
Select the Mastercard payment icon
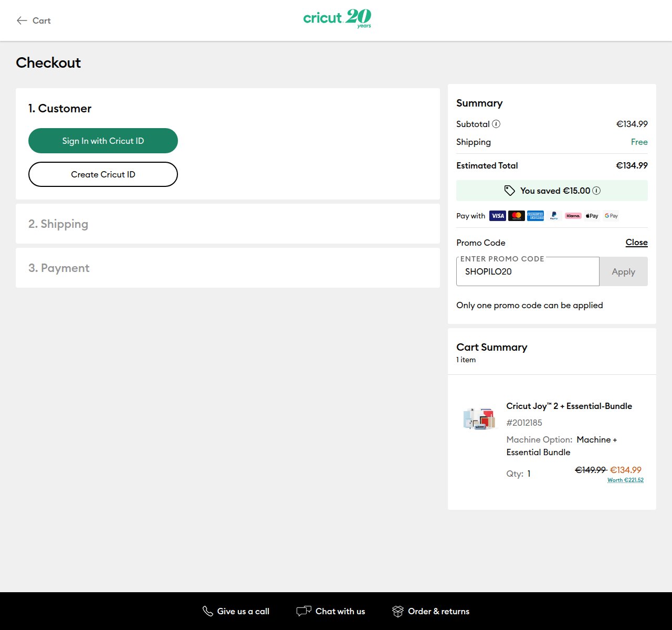click(x=517, y=216)
